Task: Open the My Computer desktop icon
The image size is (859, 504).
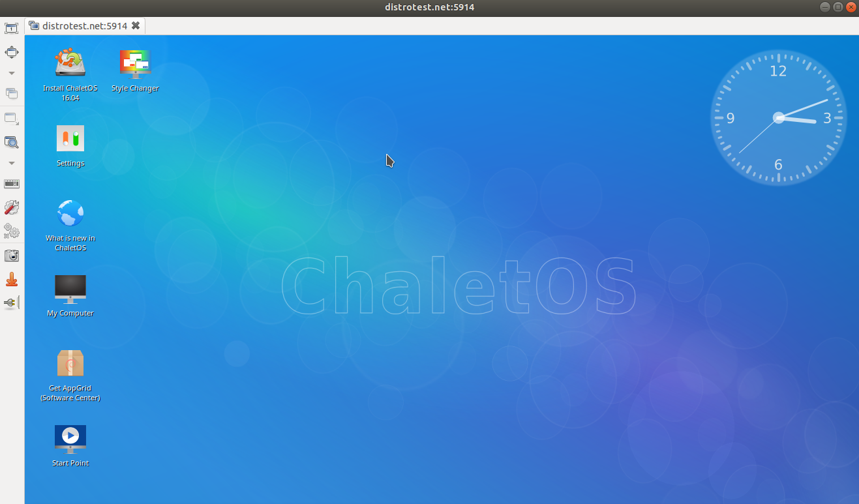Action: (x=70, y=295)
